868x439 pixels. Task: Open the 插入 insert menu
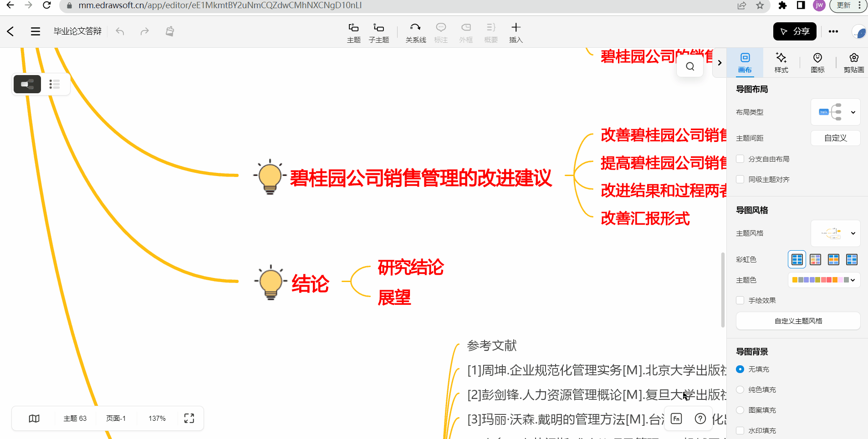(x=516, y=33)
